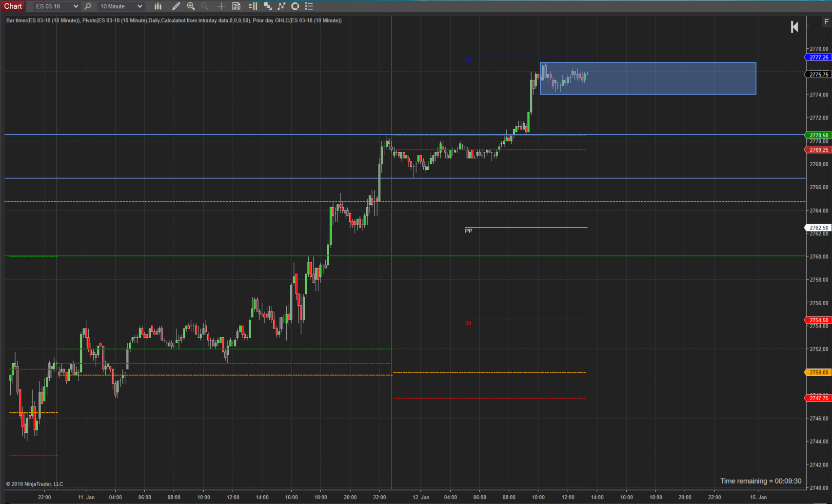Open the Data Series icon
The image size is (832, 504).
(x=267, y=6)
